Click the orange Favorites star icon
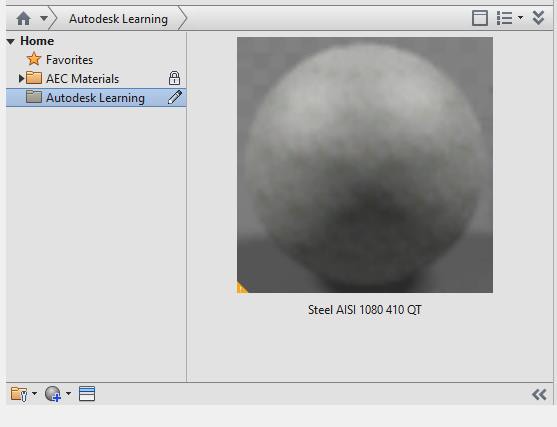The image size is (557, 427). pyautogui.click(x=34, y=59)
